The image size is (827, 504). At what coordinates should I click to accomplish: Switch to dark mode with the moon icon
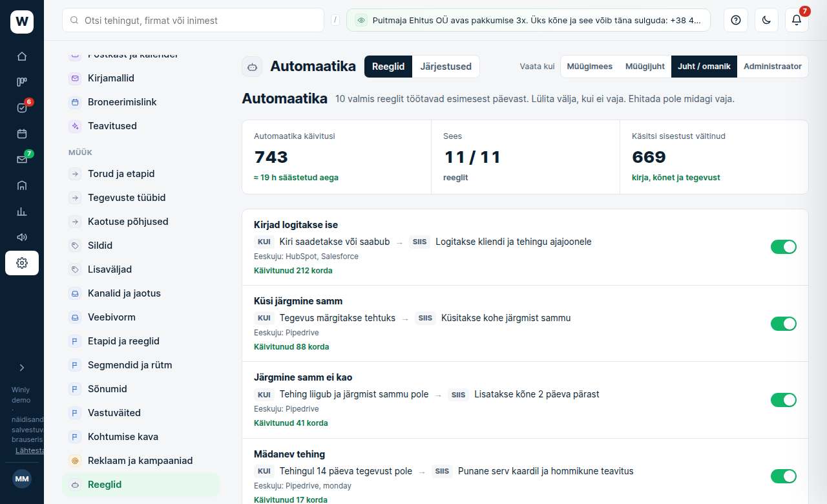(766, 20)
